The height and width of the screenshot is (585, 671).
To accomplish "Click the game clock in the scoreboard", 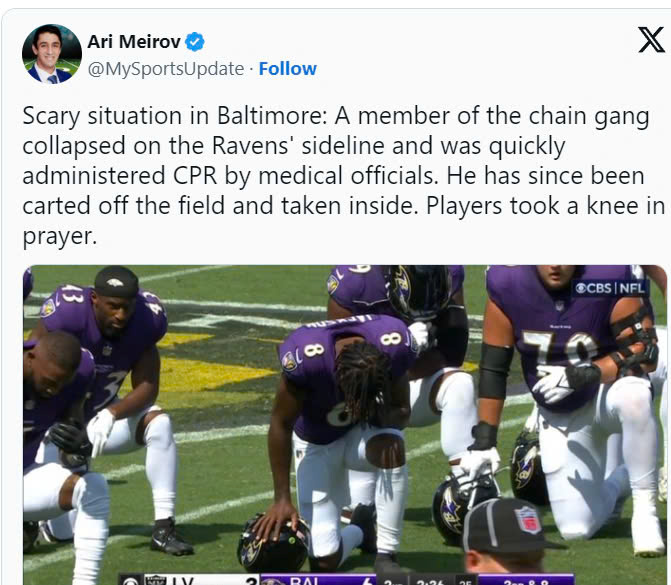I will pyautogui.click(x=431, y=582).
